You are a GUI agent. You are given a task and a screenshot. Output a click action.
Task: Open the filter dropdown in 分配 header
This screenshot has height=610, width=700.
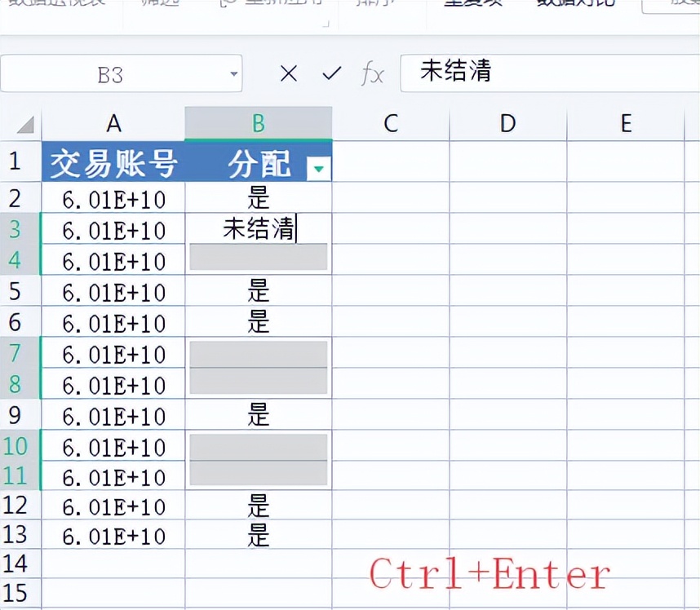pyautogui.click(x=319, y=169)
